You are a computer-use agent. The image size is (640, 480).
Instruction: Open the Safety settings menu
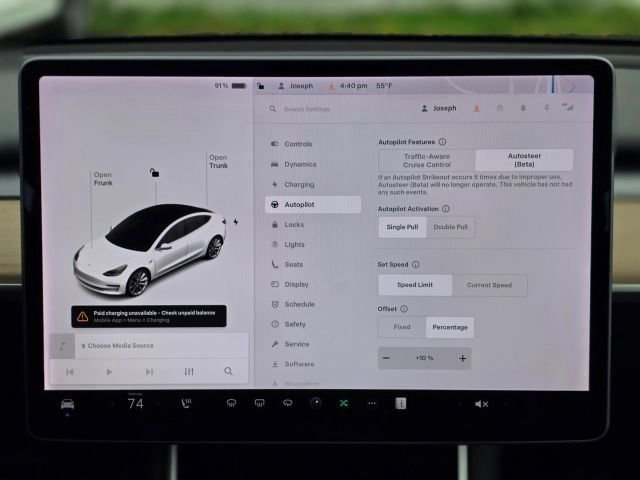pyautogui.click(x=313, y=324)
